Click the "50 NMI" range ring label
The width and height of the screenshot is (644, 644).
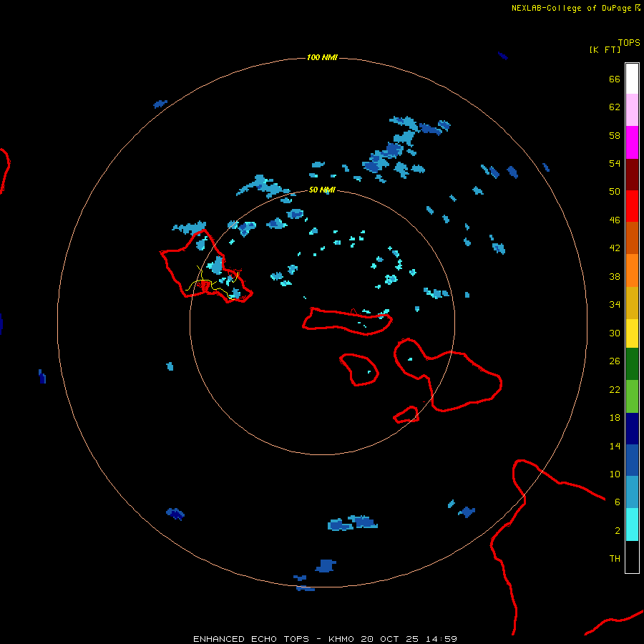click(x=322, y=190)
